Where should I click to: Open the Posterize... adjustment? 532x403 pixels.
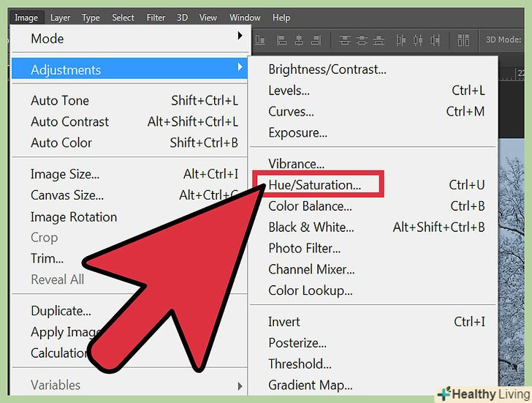point(373,342)
